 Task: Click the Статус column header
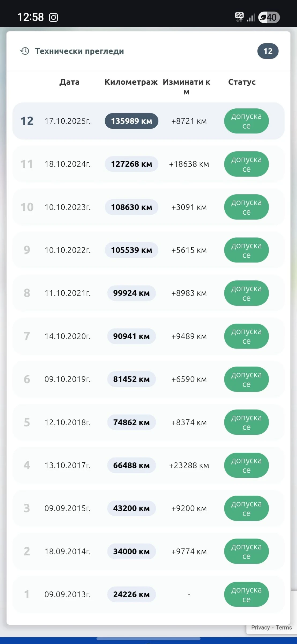242,82
